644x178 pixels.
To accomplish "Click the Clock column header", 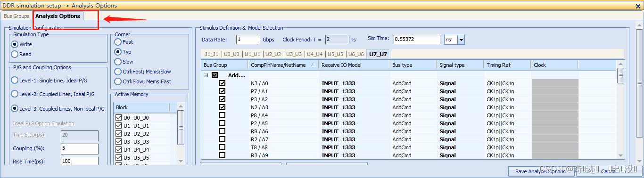I will (x=554, y=65).
